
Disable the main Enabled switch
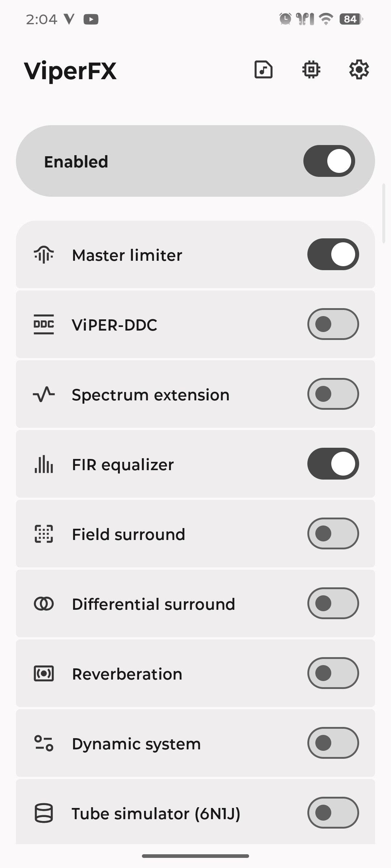[329, 161]
